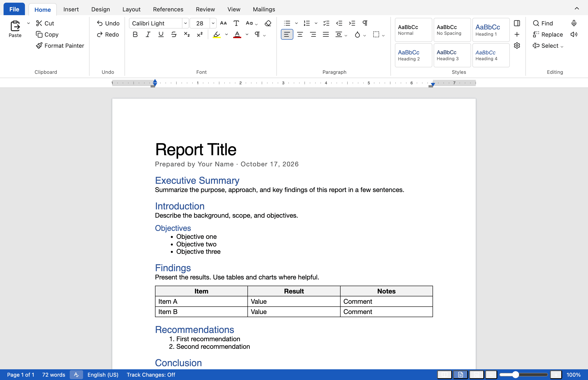The width and height of the screenshot is (588, 380).
Task: Click the Undo button
Action: [x=108, y=23]
